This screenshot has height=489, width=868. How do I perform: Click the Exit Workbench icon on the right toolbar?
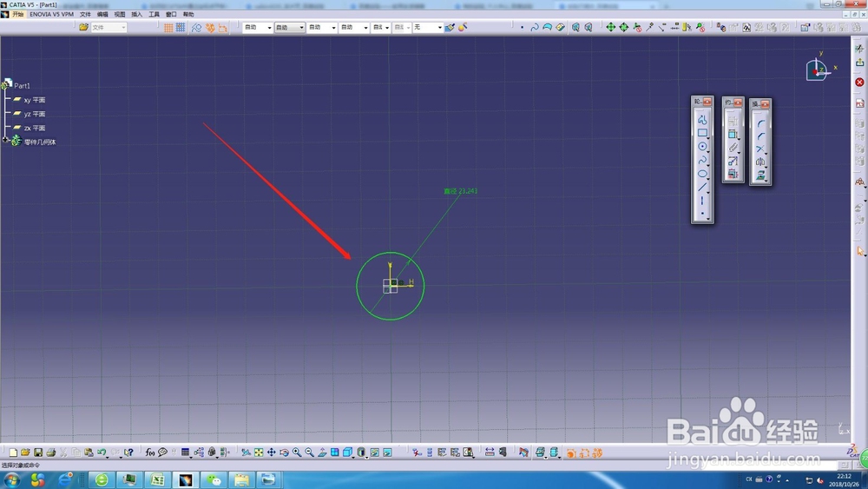(859, 63)
